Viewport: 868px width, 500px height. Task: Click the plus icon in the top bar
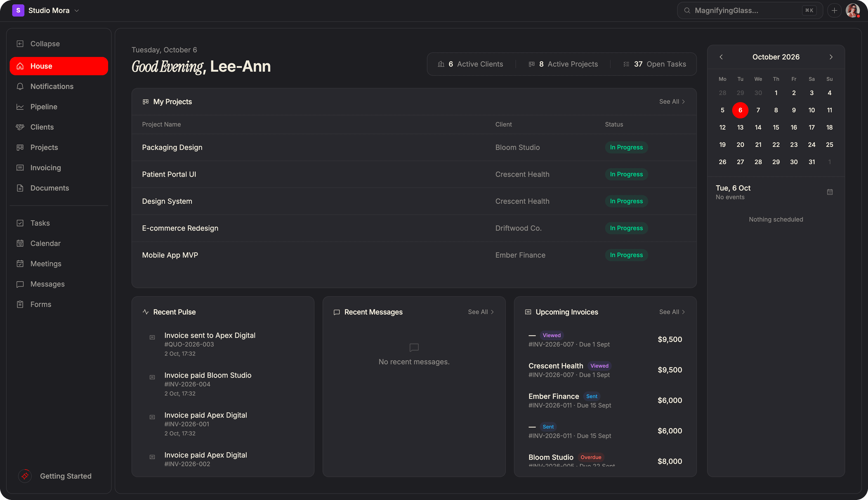(x=834, y=10)
